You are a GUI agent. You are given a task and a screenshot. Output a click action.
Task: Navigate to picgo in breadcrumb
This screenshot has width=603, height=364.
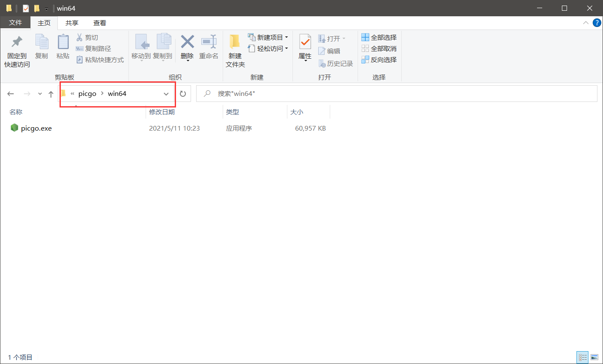point(87,94)
